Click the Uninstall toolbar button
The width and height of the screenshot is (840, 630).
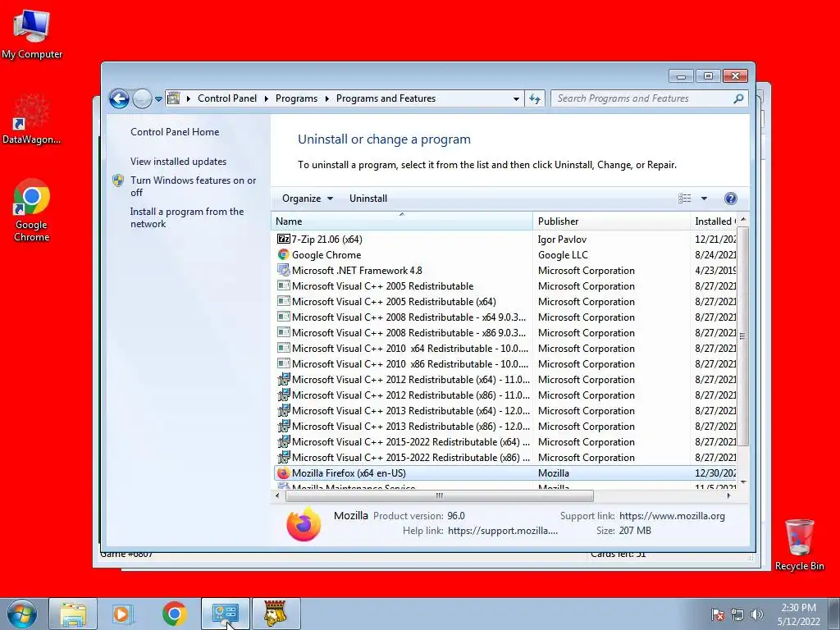pyautogui.click(x=368, y=199)
